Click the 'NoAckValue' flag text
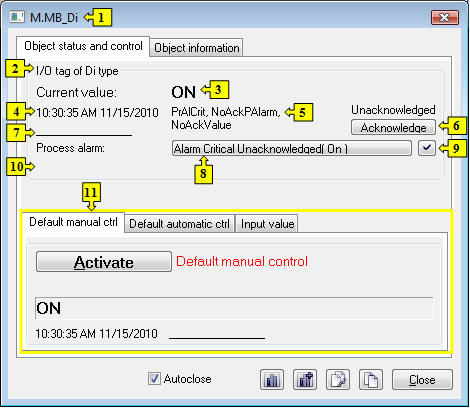This screenshot has width=470, height=408. [201, 125]
